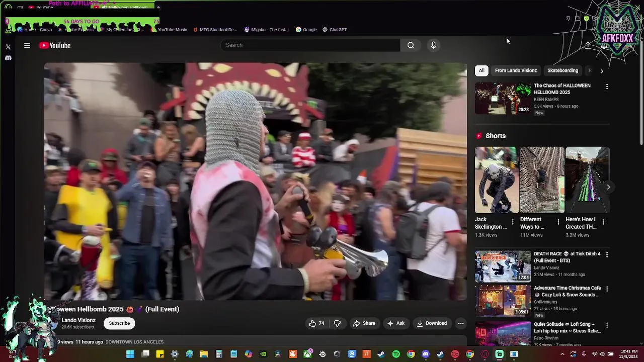Show next Shorts with the arrow
Screen dimensions: 644x362
click(x=608, y=187)
